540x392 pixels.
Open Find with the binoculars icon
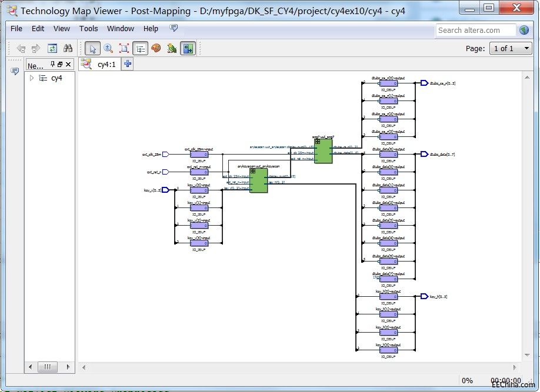point(68,48)
